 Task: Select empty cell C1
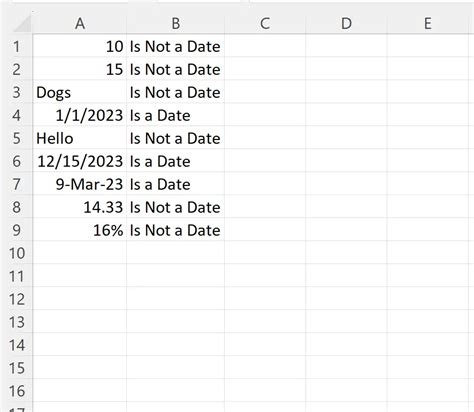265,46
